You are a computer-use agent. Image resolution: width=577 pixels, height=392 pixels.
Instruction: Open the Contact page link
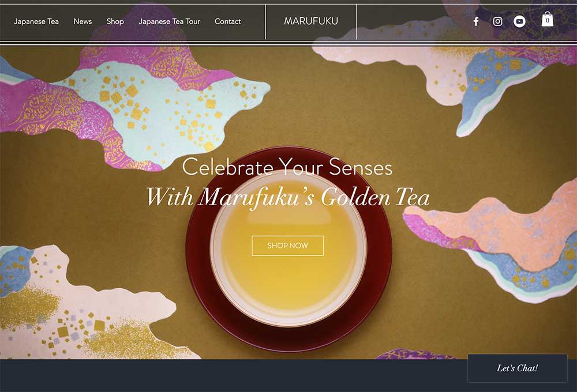pos(228,21)
